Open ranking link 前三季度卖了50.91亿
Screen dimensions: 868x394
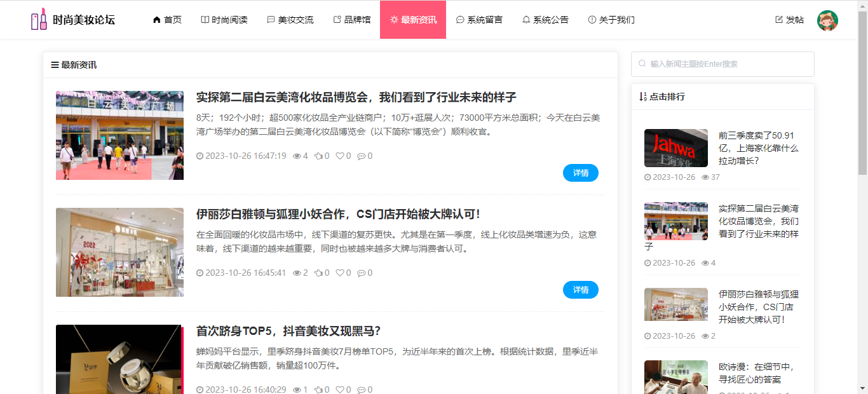(758, 148)
